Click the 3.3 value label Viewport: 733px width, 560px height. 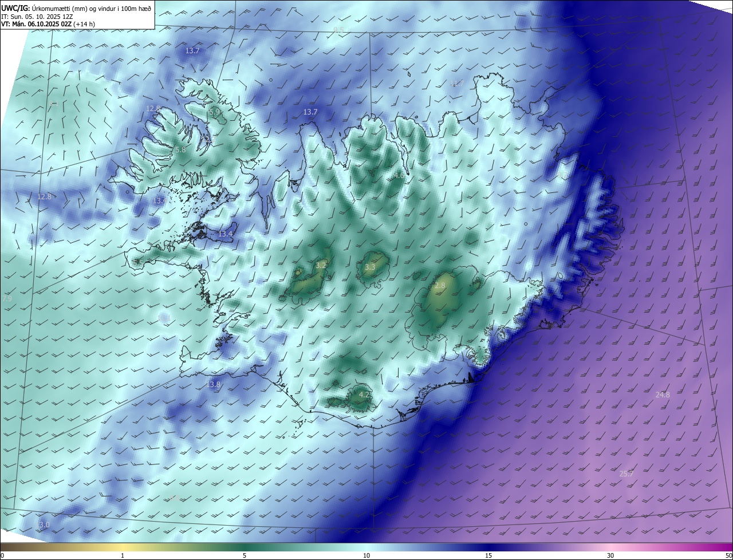(370, 267)
